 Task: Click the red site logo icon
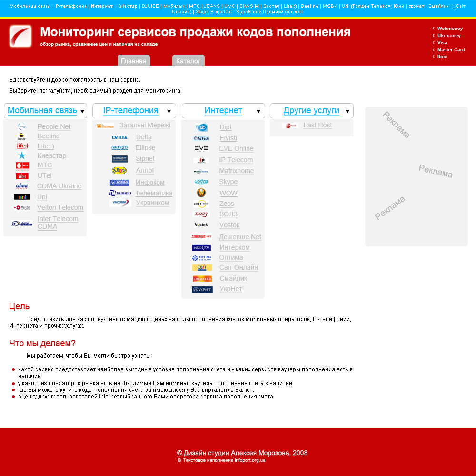[20, 37]
